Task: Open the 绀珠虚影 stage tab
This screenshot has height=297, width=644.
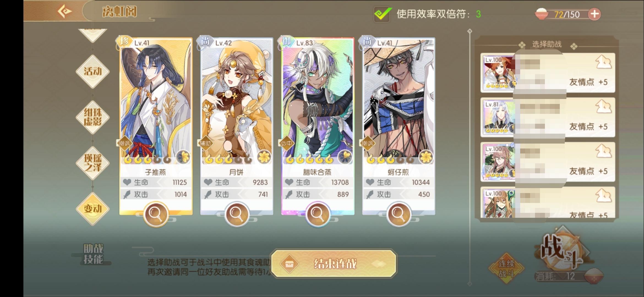Action: [x=93, y=117]
